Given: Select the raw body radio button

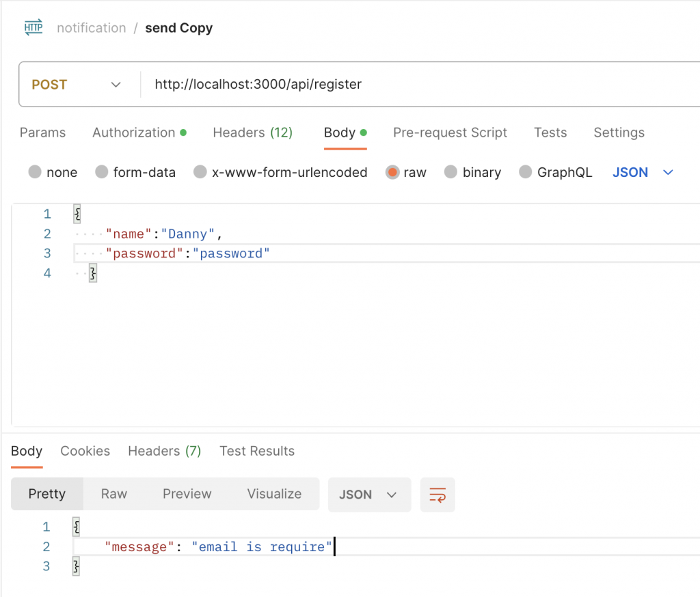Looking at the screenshot, I should click(x=392, y=172).
